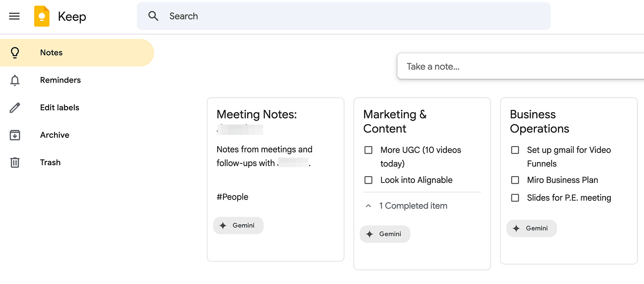This screenshot has width=644, height=284.
Task: Check 'Set up gmail for Video Funnels'
Action: (x=514, y=150)
